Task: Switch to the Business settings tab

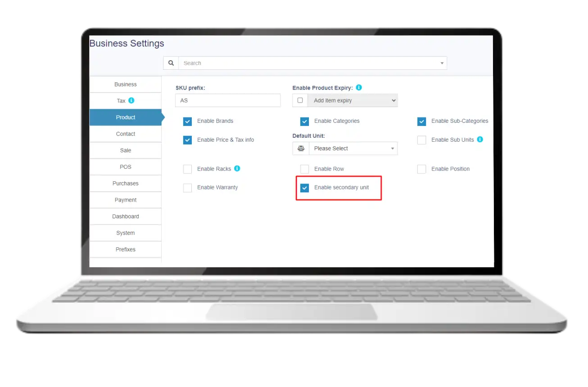Action: (126, 85)
